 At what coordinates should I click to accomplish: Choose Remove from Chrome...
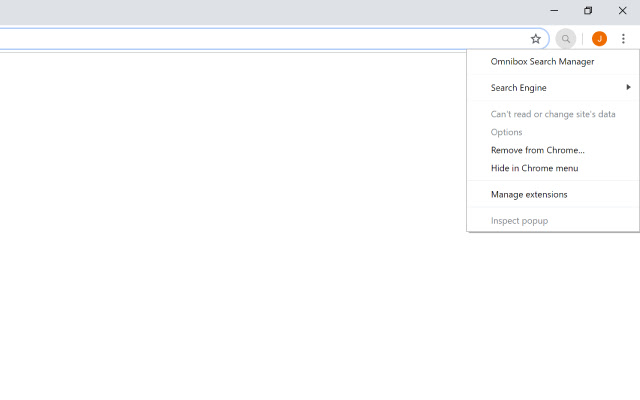click(x=553, y=150)
